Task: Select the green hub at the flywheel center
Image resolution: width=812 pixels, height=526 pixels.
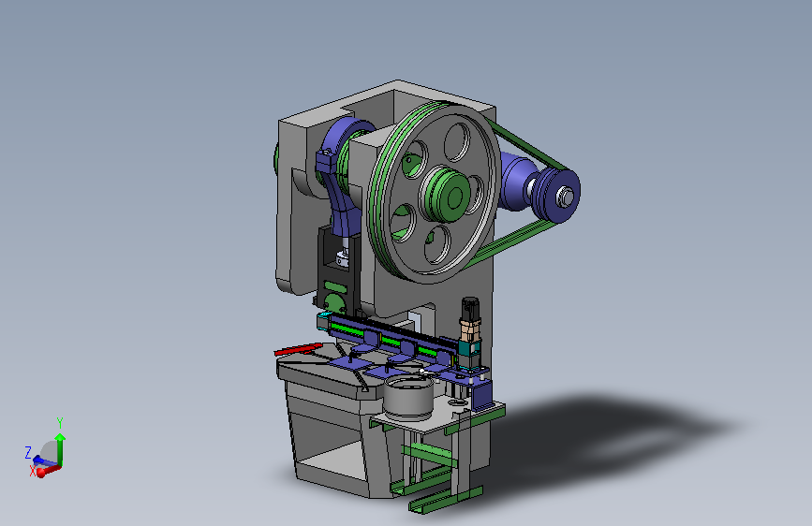Action: 447,196
